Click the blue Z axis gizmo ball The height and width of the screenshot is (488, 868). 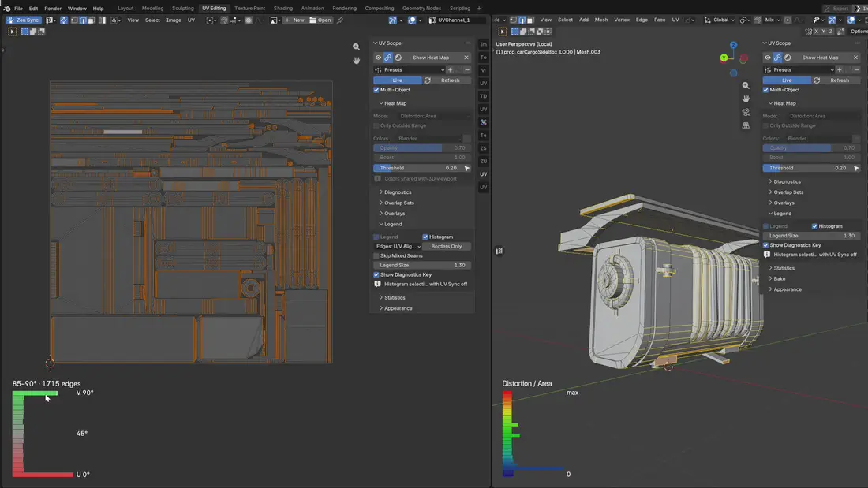click(x=733, y=46)
